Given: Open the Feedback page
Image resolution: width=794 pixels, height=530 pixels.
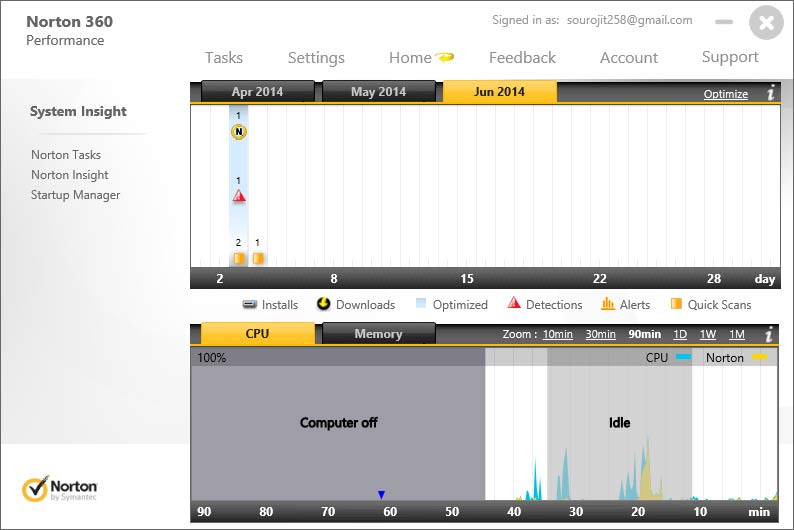Looking at the screenshot, I should pyautogui.click(x=522, y=58).
